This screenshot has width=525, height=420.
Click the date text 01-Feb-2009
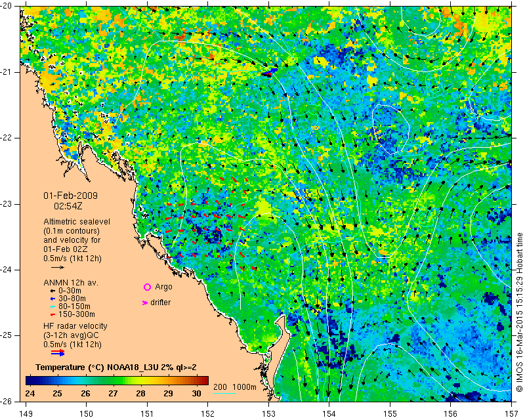(x=70, y=196)
